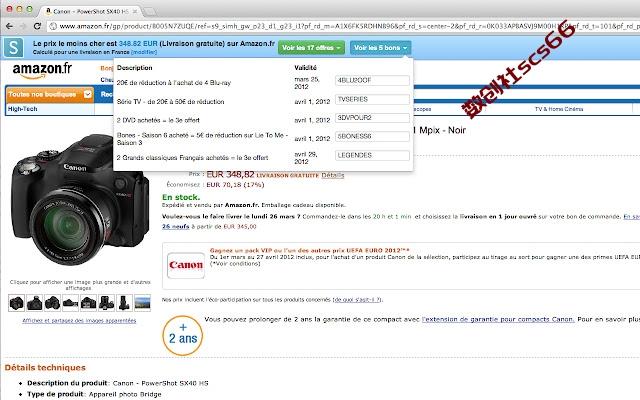Screen dimensions: 640x400
Task: Select the seventh camera thumbnail image
Action: click(124, 303)
